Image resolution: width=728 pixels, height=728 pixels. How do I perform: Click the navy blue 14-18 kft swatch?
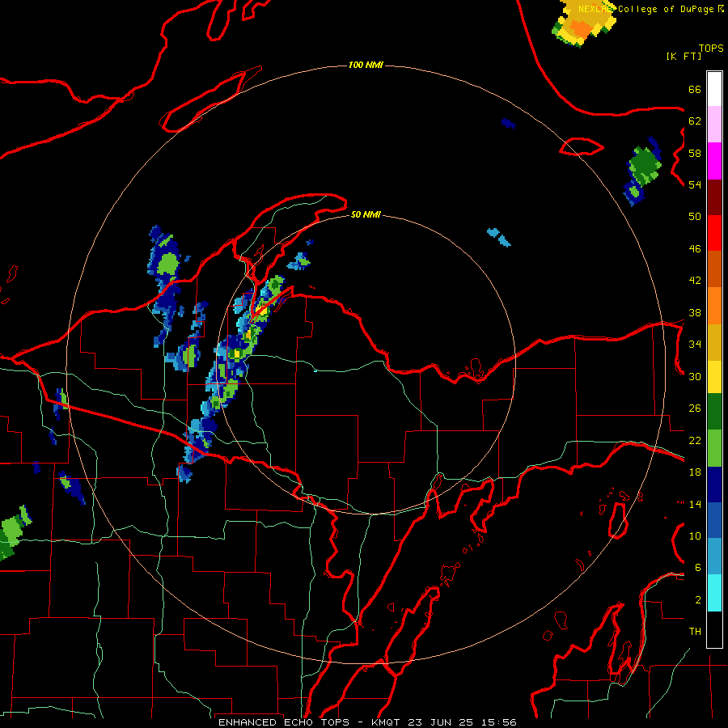[x=714, y=485]
